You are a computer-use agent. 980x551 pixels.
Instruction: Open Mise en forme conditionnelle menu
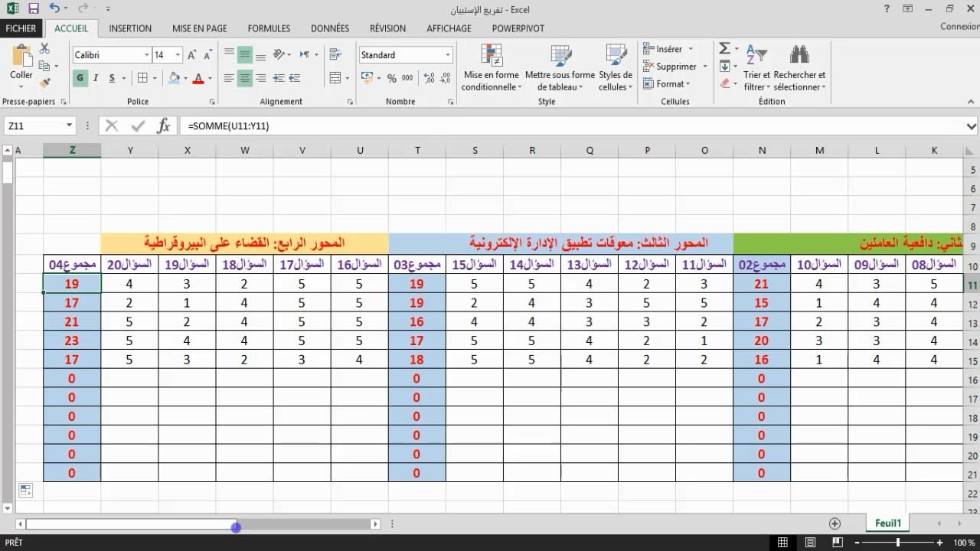click(x=492, y=67)
